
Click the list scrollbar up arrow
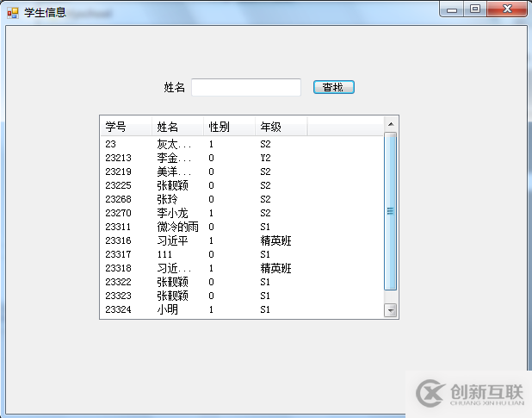tap(391, 124)
